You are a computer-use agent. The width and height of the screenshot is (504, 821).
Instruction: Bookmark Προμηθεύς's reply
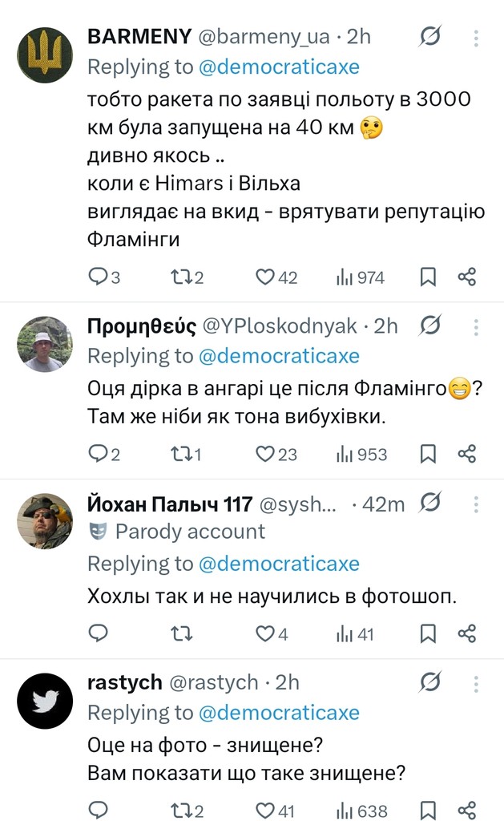pyautogui.click(x=428, y=453)
